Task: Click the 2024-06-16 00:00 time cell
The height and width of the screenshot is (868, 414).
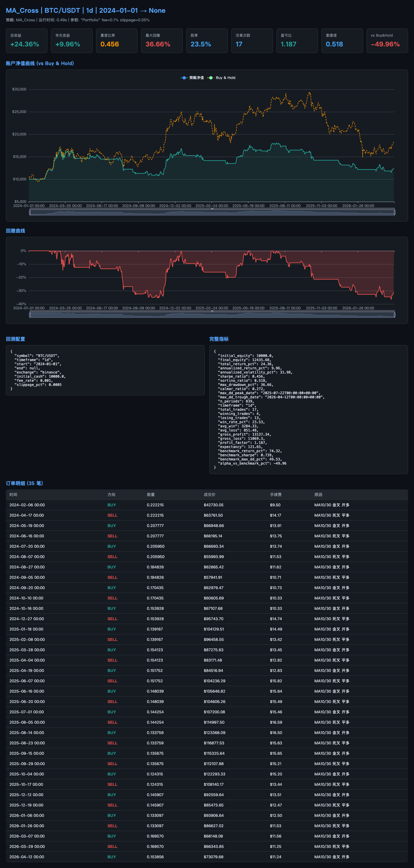Action: [x=27, y=536]
